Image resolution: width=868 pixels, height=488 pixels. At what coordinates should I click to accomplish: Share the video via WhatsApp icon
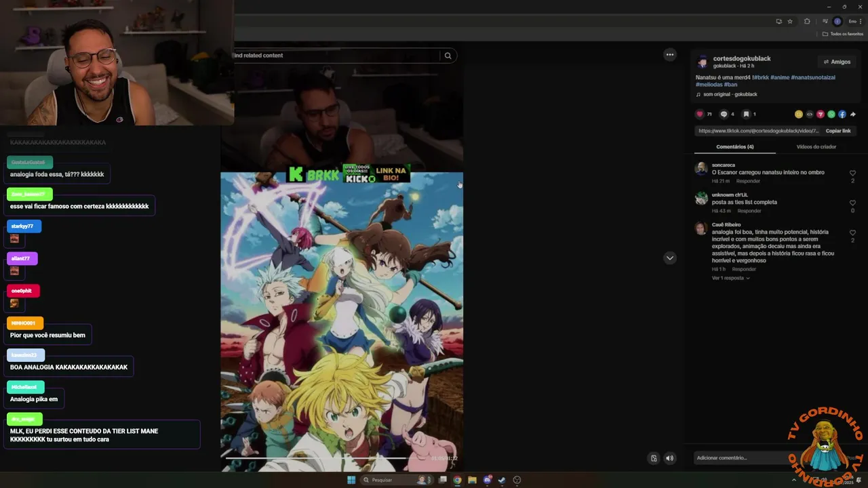pos(831,115)
